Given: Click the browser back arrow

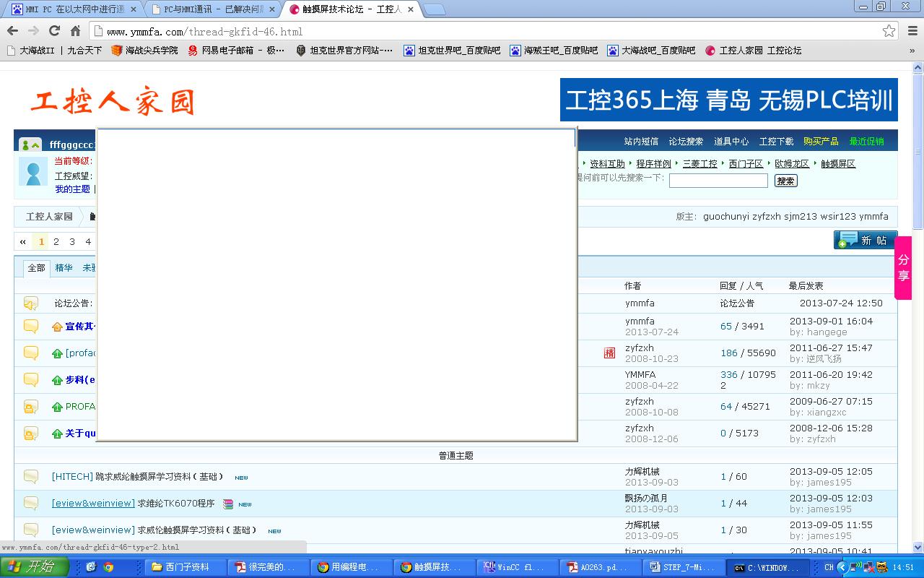Looking at the screenshot, I should 12,31.
